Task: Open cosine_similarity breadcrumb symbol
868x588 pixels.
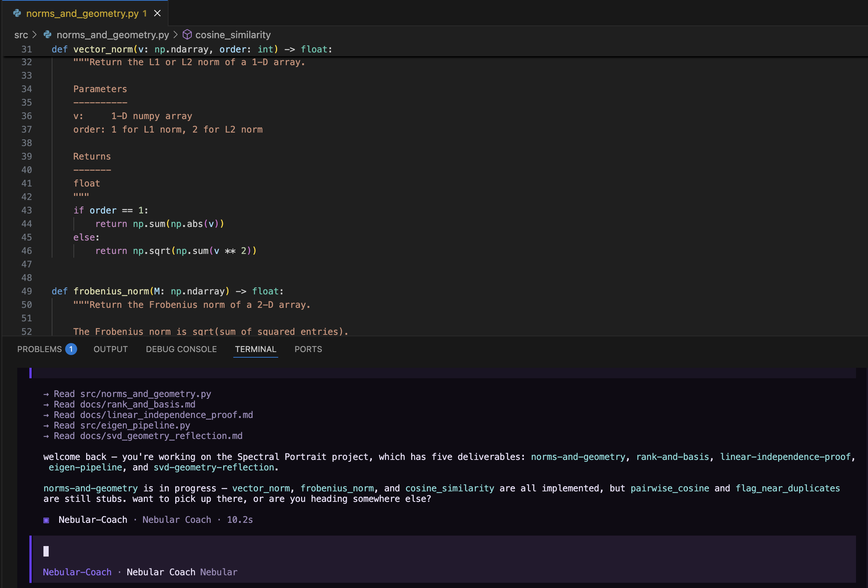Action: click(233, 35)
